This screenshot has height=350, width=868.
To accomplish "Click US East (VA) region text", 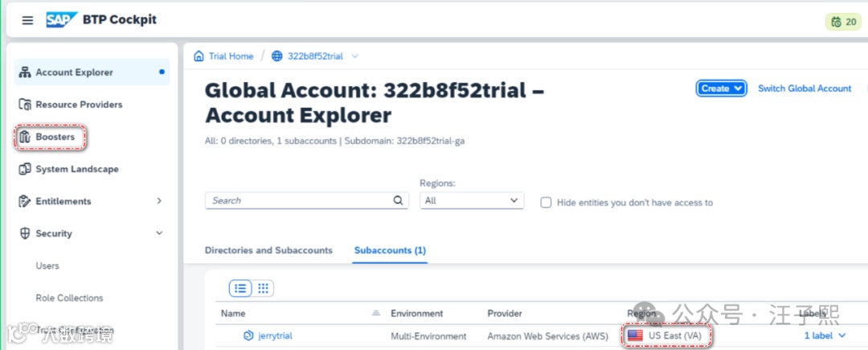I will 675,336.
